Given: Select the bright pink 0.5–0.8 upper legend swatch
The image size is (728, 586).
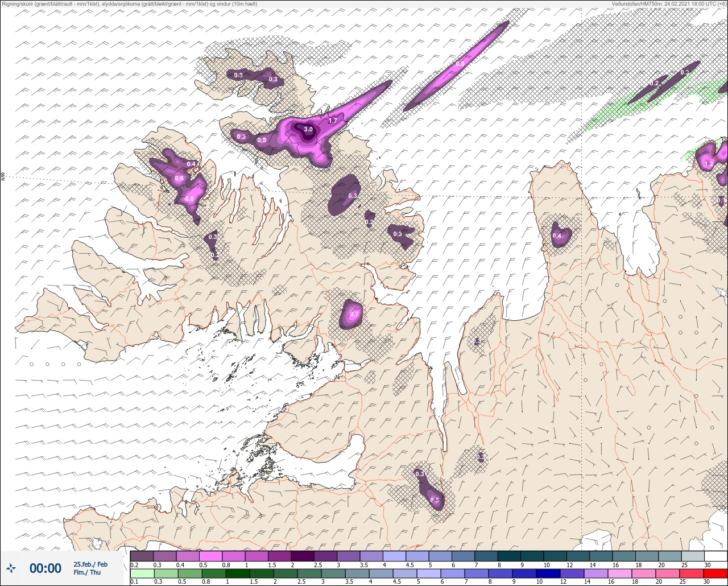Looking at the screenshot, I should pos(210,556).
